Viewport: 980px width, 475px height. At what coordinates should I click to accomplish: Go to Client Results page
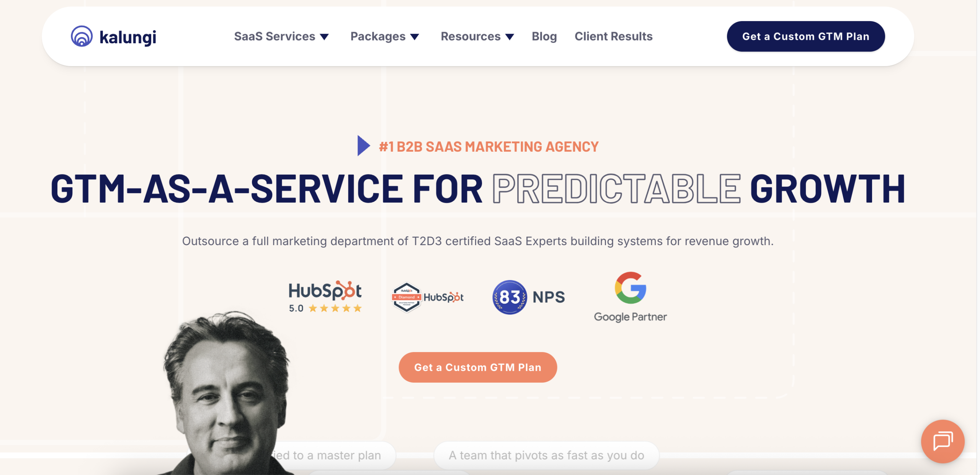(x=613, y=36)
